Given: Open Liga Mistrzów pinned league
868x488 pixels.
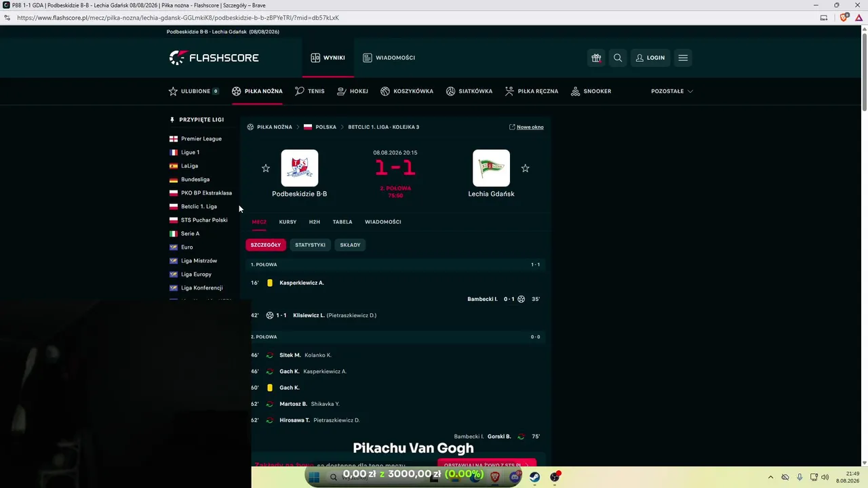Looking at the screenshot, I should click(x=193, y=261).
